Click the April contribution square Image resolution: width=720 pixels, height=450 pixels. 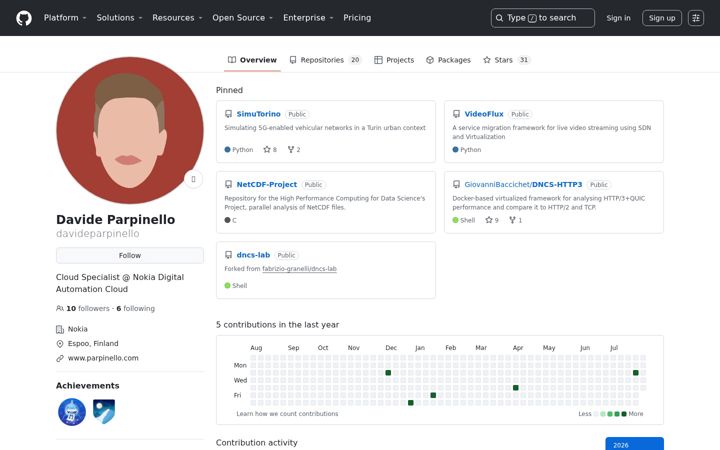[x=516, y=388]
